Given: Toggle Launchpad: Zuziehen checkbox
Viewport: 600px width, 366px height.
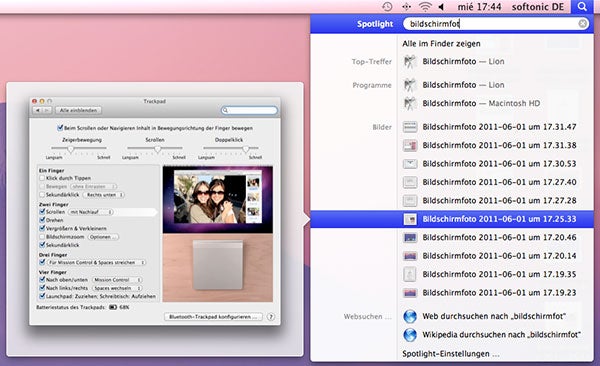Looking at the screenshot, I should pyautogui.click(x=42, y=296).
